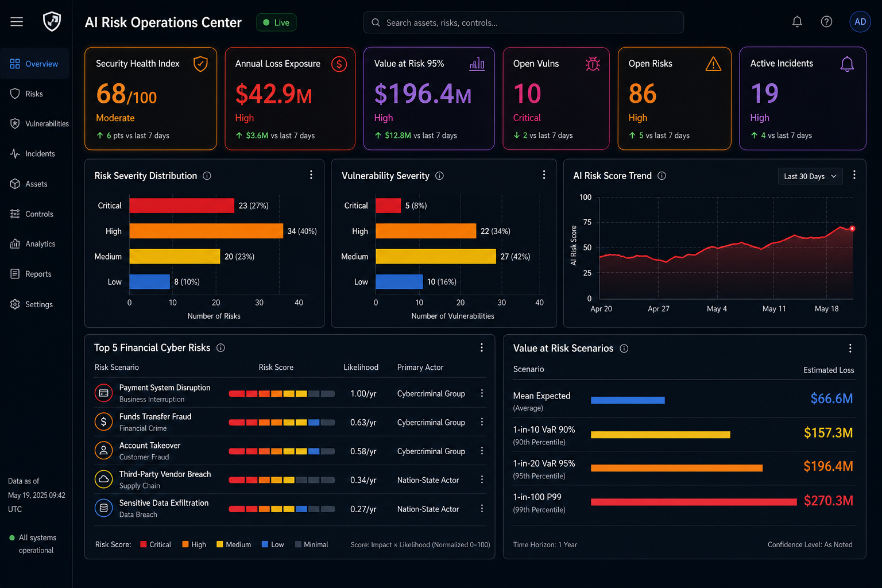Open the help question mark icon
The image size is (882, 588).
(x=826, y=22)
